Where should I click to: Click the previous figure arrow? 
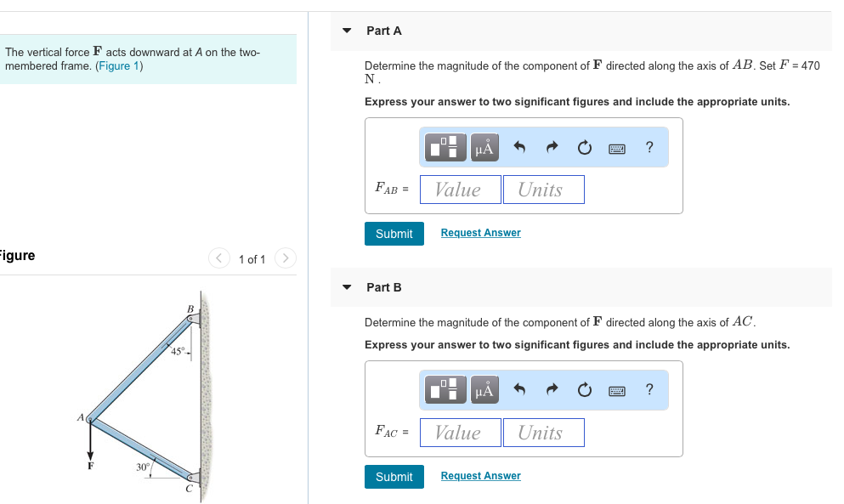coord(218,258)
